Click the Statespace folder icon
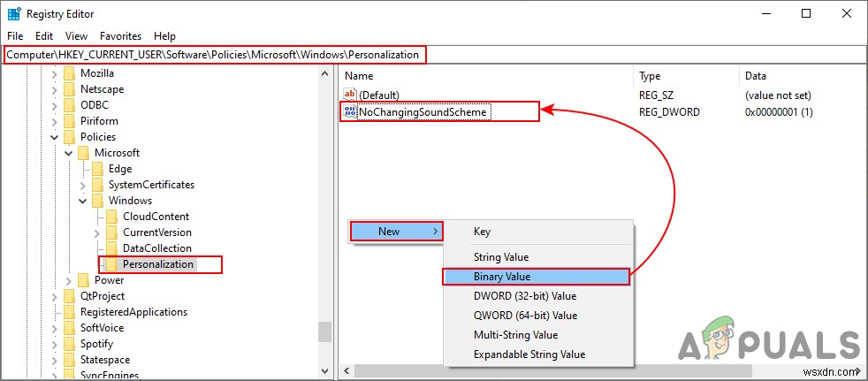 tap(69, 360)
